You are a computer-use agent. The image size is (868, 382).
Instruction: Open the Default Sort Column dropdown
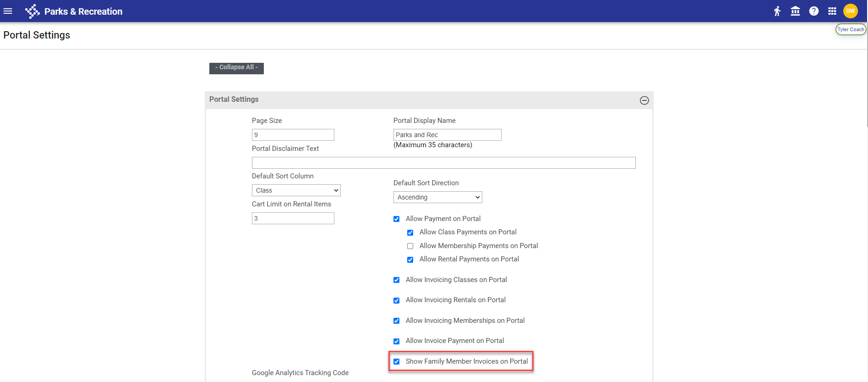[x=296, y=190]
